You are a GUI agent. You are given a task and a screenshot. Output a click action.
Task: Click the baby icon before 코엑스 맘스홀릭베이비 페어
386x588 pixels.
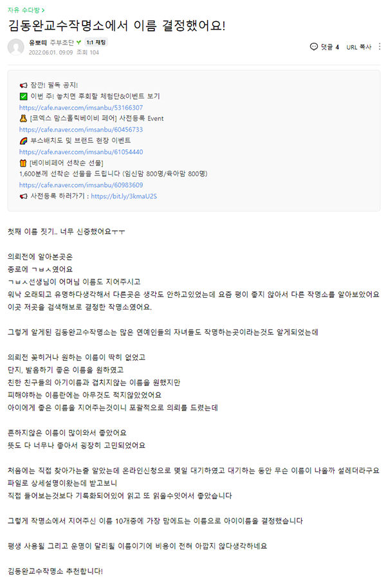(x=23, y=118)
